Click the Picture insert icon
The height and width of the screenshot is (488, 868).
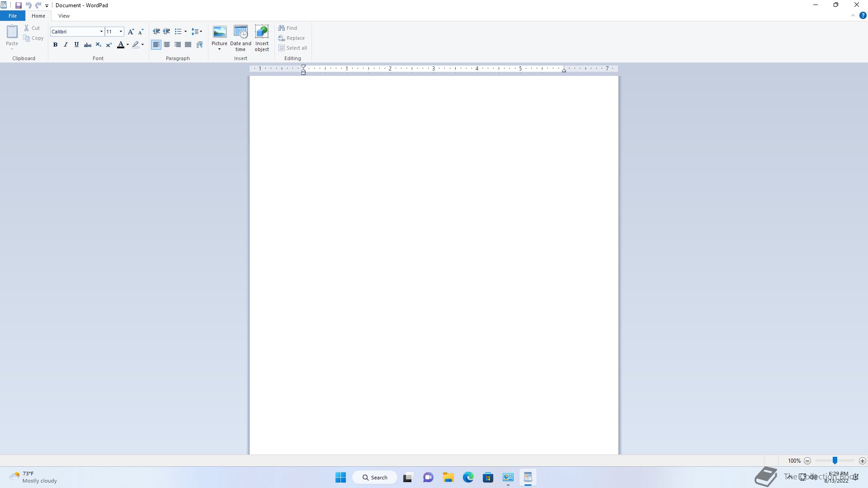[x=219, y=33]
